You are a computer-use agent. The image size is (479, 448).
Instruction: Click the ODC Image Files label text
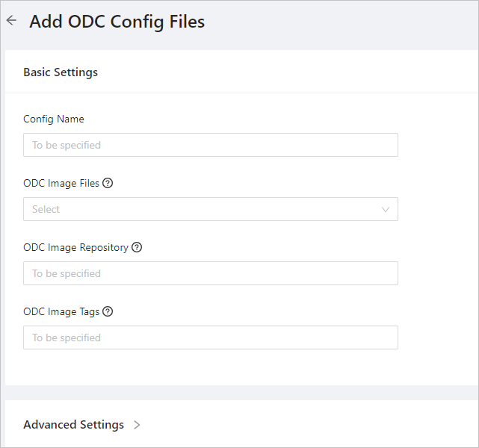pos(61,183)
